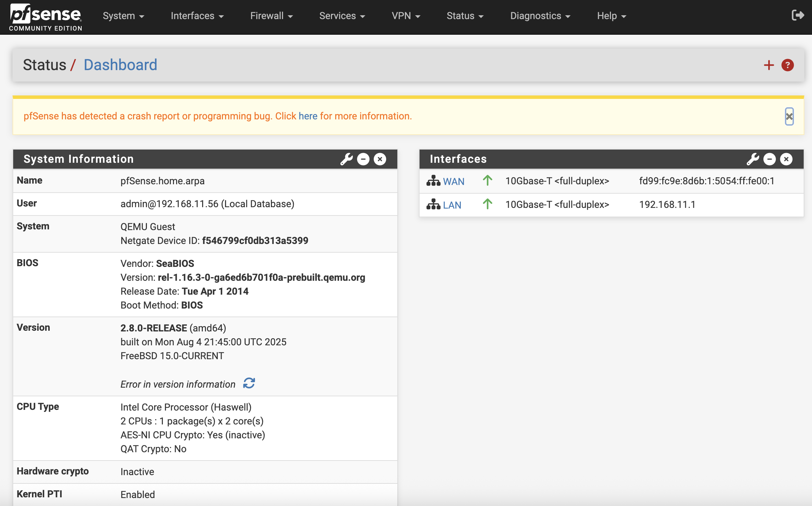Configure System Information widget with wrench
The width and height of the screenshot is (812, 506).
click(346, 159)
